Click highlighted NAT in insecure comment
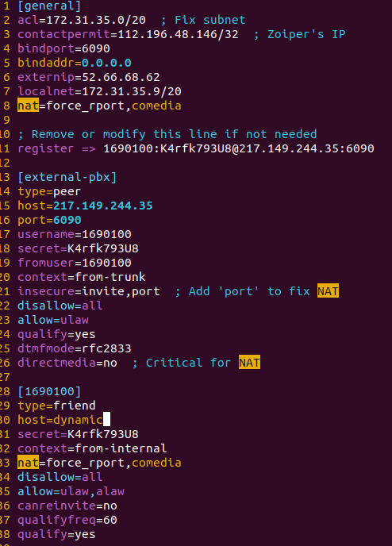Image resolution: width=392 pixels, height=546 pixels. pyautogui.click(x=328, y=291)
